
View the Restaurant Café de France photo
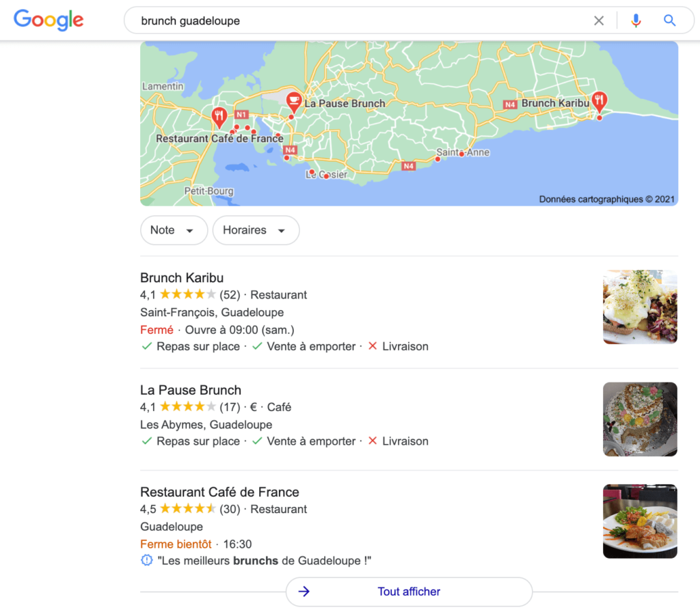click(x=640, y=521)
